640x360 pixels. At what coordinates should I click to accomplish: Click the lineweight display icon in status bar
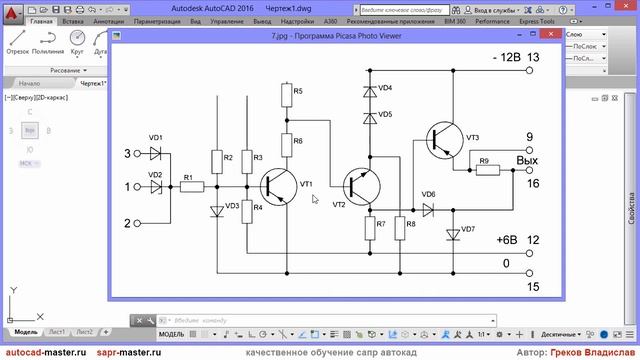tap(334, 334)
